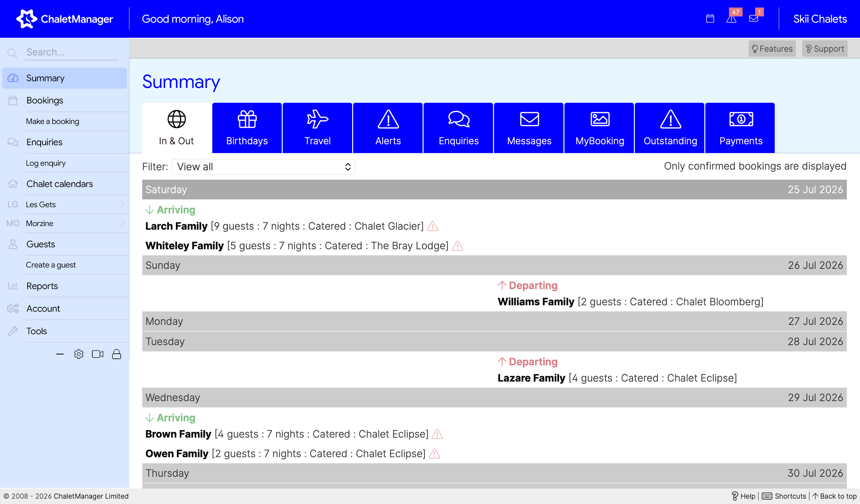Click the Wednesday 29 Jul 2026 header

(494, 398)
